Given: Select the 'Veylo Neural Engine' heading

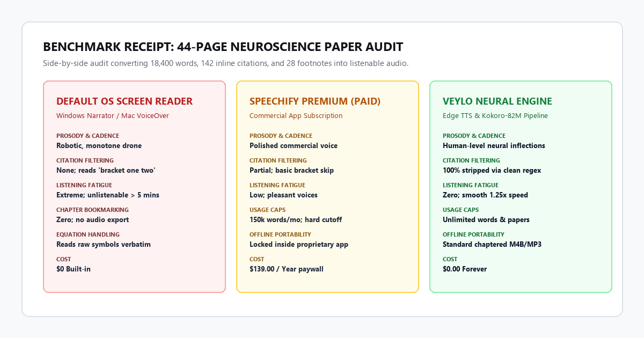Looking at the screenshot, I should coord(497,101).
